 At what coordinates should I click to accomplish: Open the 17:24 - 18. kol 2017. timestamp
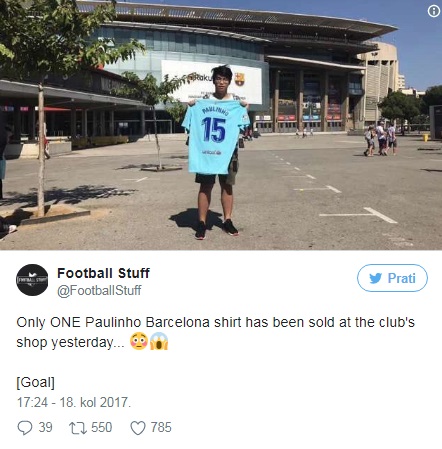(74, 402)
